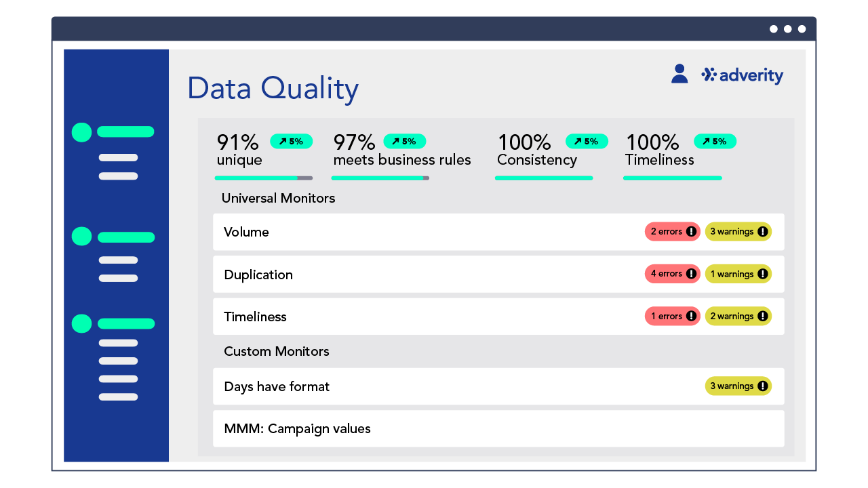This screenshot has height=488, width=868.
Task: Show the 1 errors badge for Timeliness
Action: [673, 316]
